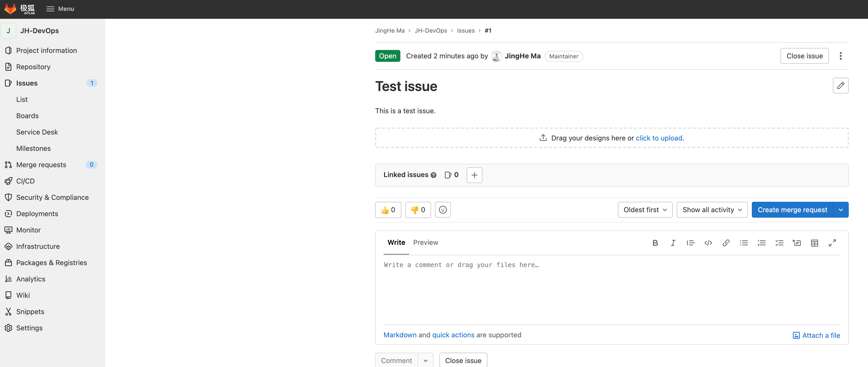Enter full screen editor mode
The height and width of the screenshot is (367, 868).
coord(832,243)
